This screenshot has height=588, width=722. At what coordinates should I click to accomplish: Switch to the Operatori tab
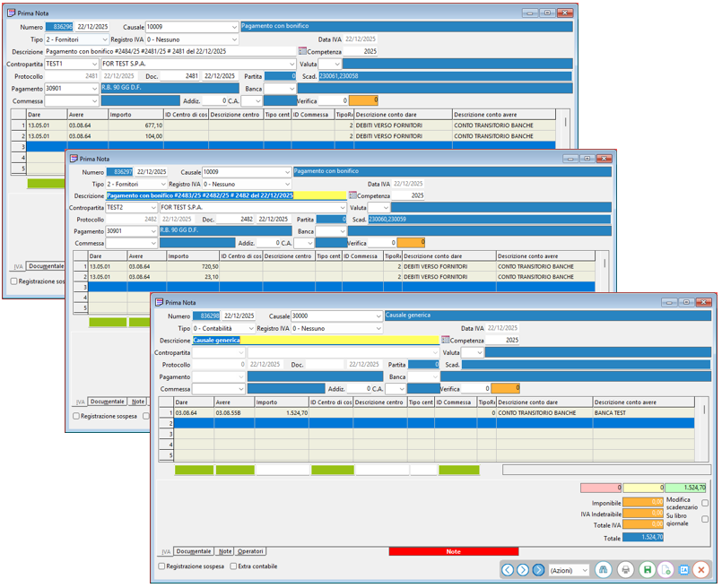click(x=250, y=551)
